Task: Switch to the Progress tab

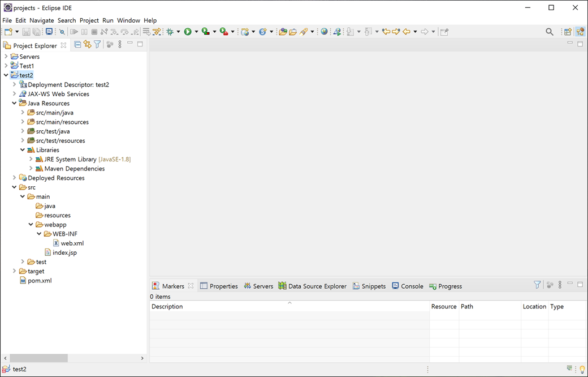Action: coord(446,286)
